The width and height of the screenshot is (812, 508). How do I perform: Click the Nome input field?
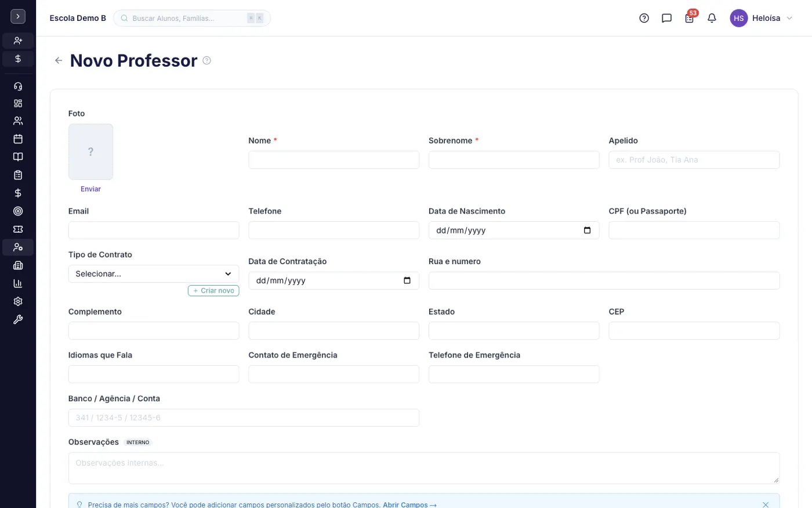(333, 160)
